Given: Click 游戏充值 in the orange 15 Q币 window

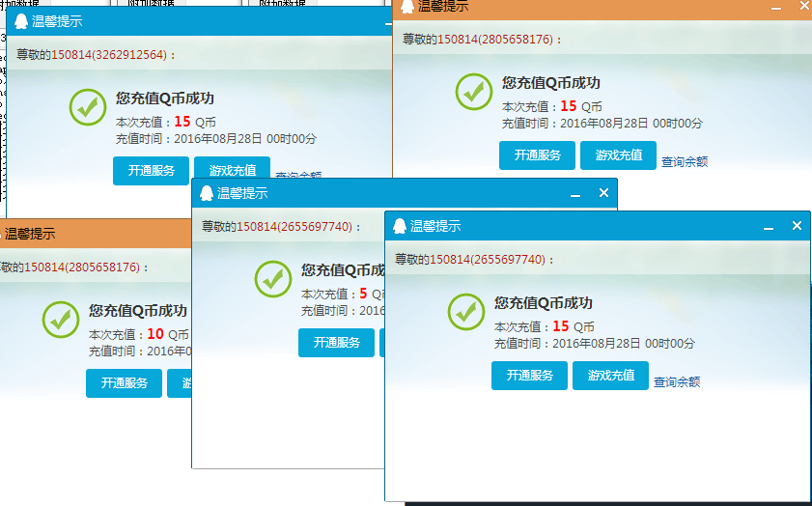Looking at the screenshot, I should 618,155.
